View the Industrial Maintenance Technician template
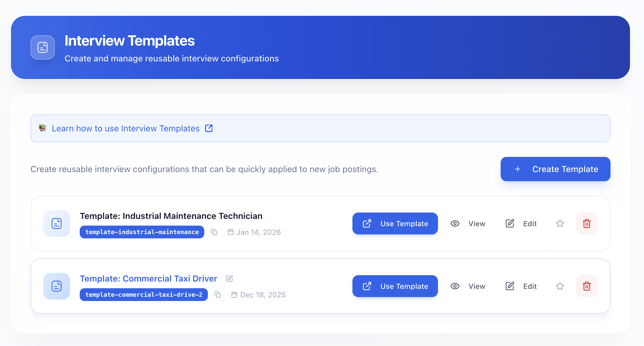644x346 pixels. point(468,223)
